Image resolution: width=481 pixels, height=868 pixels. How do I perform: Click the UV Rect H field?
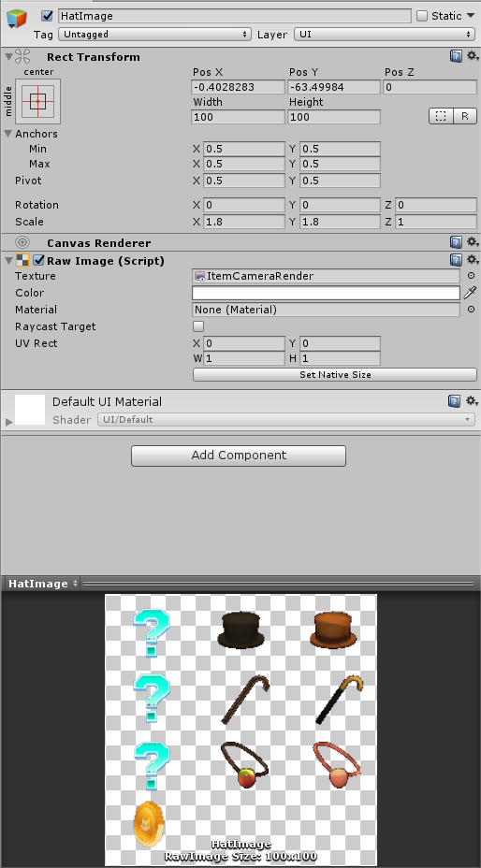340,358
